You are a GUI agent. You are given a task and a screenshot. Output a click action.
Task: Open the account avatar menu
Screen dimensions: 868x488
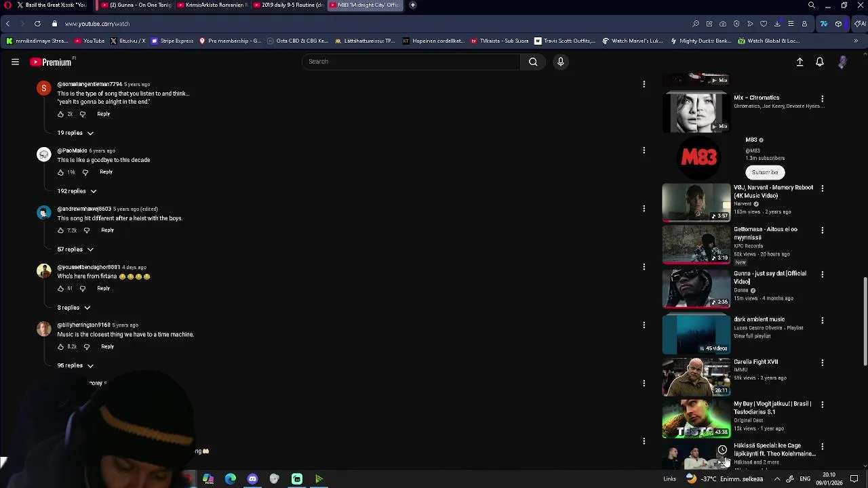click(842, 62)
